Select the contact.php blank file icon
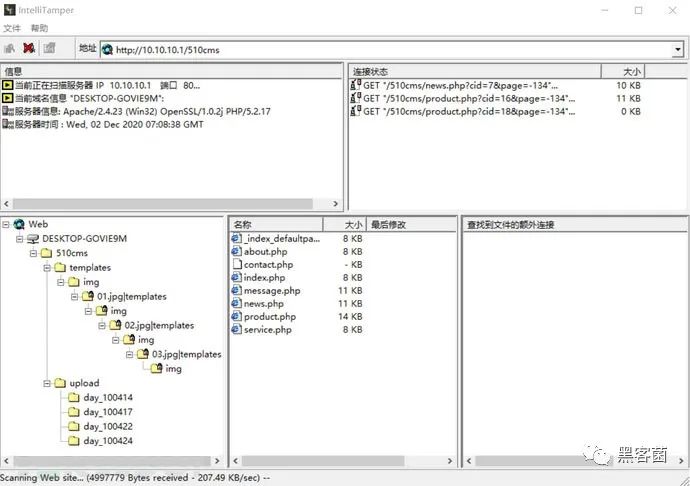The height and width of the screenshot is (486, 690). point(237,265)
